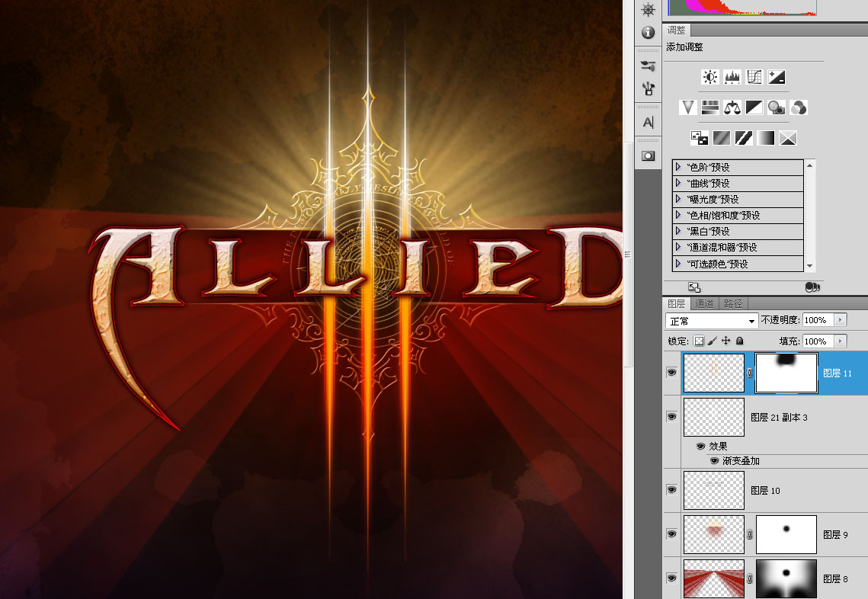This screenshot has width=868, height=599.
Task: Add a Posterize adjustment layer
Action: point(722,138)
